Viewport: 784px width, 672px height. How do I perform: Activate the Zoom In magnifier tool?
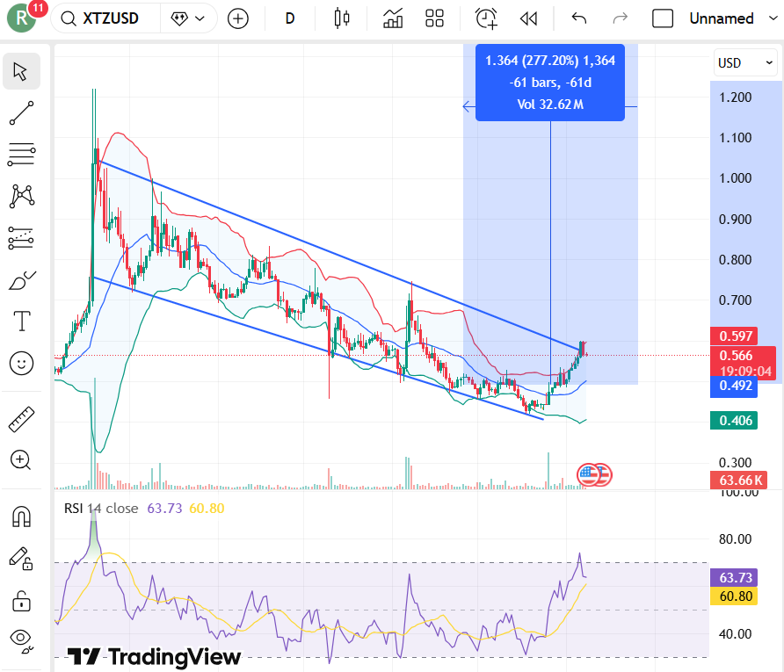click(x=21, y=460)
